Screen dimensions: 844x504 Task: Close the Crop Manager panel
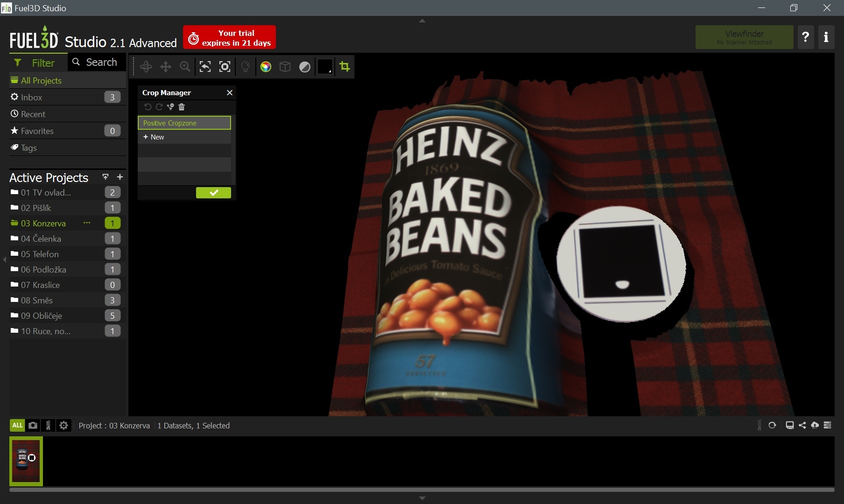click(230, 92)
